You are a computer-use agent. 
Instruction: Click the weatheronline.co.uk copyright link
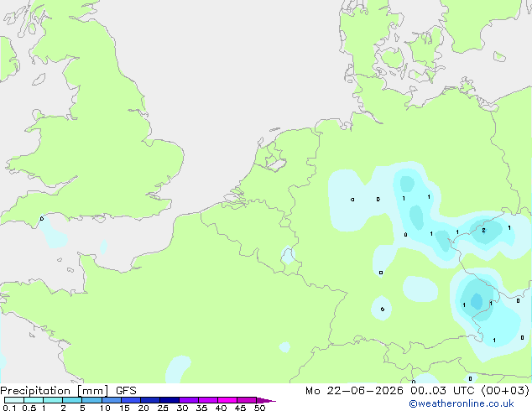462,403
